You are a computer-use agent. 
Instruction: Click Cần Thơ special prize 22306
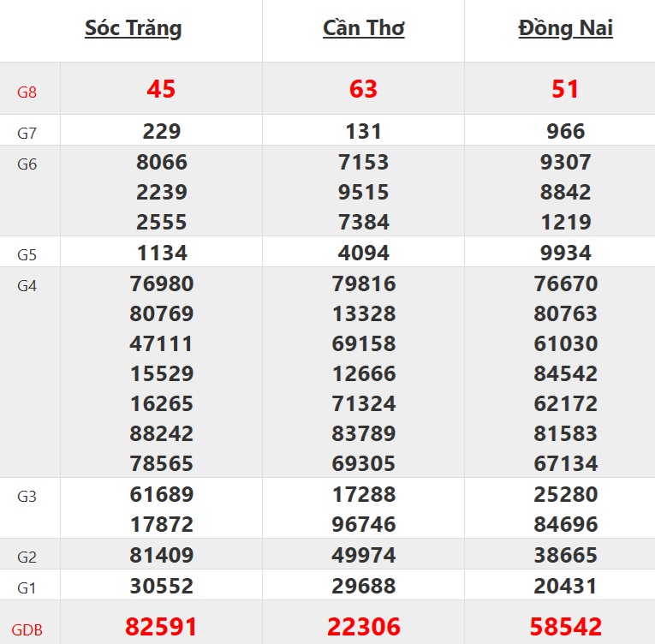pyautogui.click(x=363, y=626)
